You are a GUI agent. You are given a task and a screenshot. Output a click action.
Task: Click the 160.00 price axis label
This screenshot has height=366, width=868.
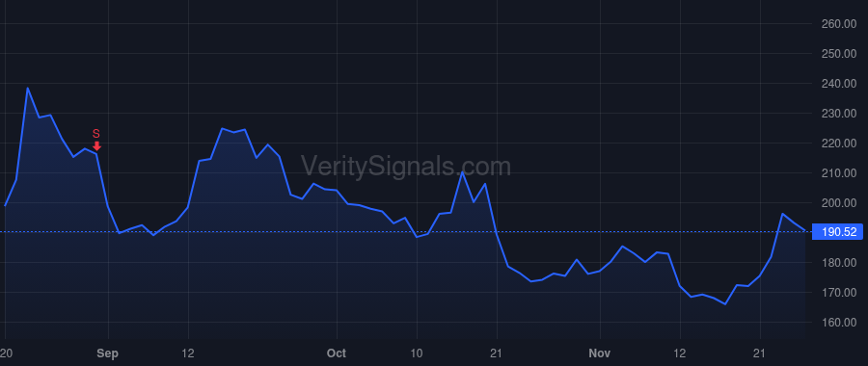(839, 323)
